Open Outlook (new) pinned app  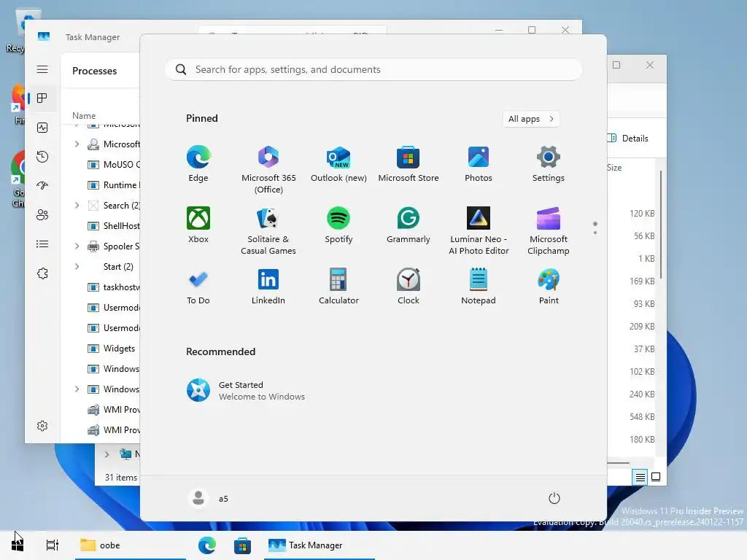pyautogui.click(x=338, y=164)
